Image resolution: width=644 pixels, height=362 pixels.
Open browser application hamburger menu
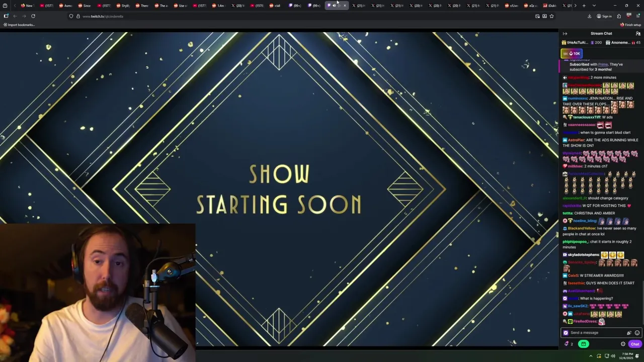tap(637, 16)
